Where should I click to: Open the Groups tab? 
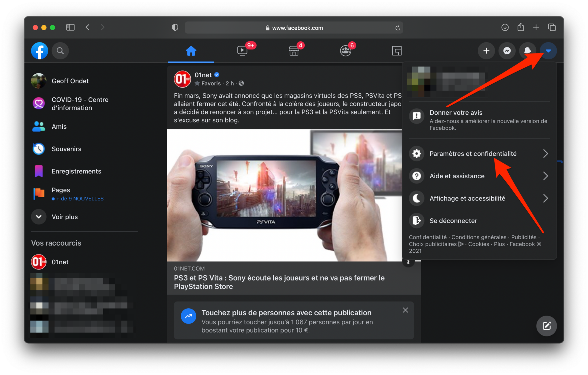point(345,50)
